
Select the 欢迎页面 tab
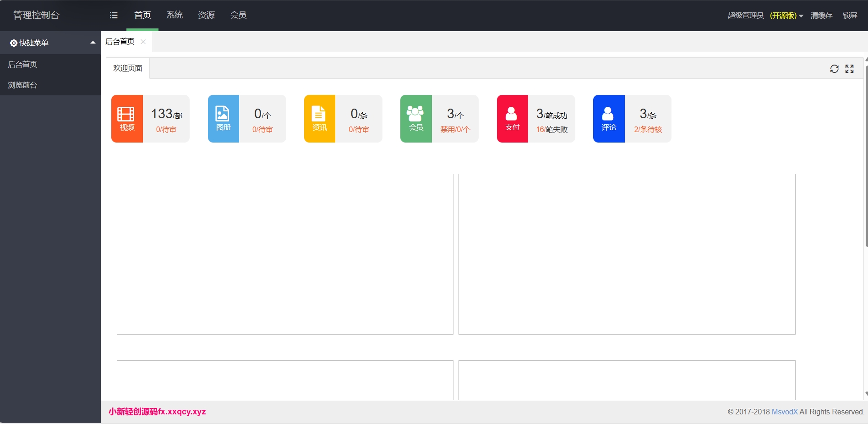point(128,68)
